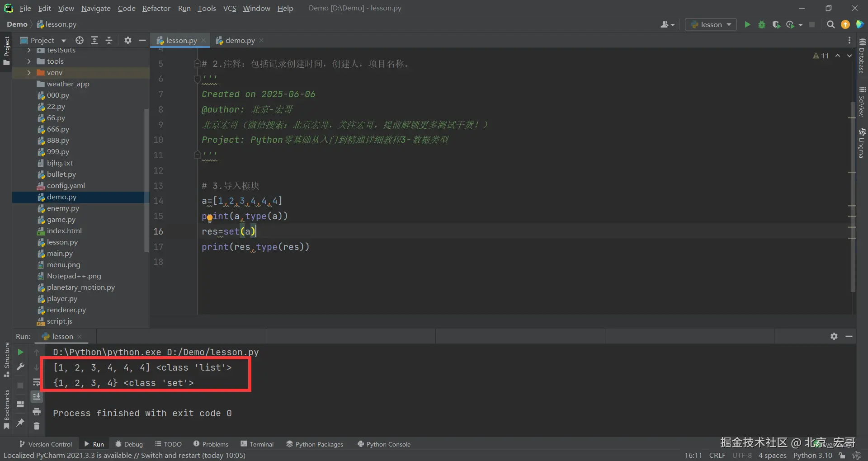Start debugging with the bug icon
The height and width of the screenshot is (461, 868).
762,24
